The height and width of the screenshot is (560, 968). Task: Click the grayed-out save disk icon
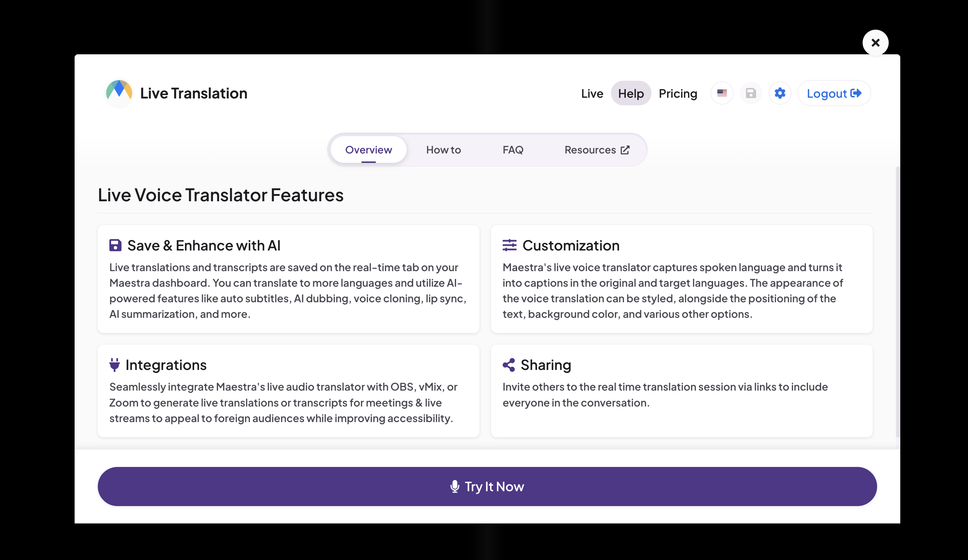click(x=751, y=93)
